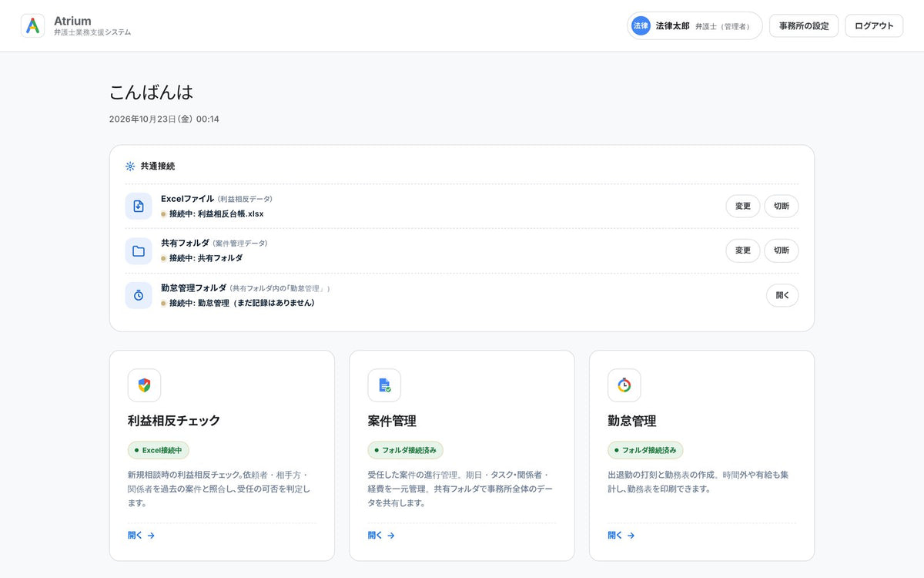
Task: Click the 共通接続 section title
Action: (157, 166)
